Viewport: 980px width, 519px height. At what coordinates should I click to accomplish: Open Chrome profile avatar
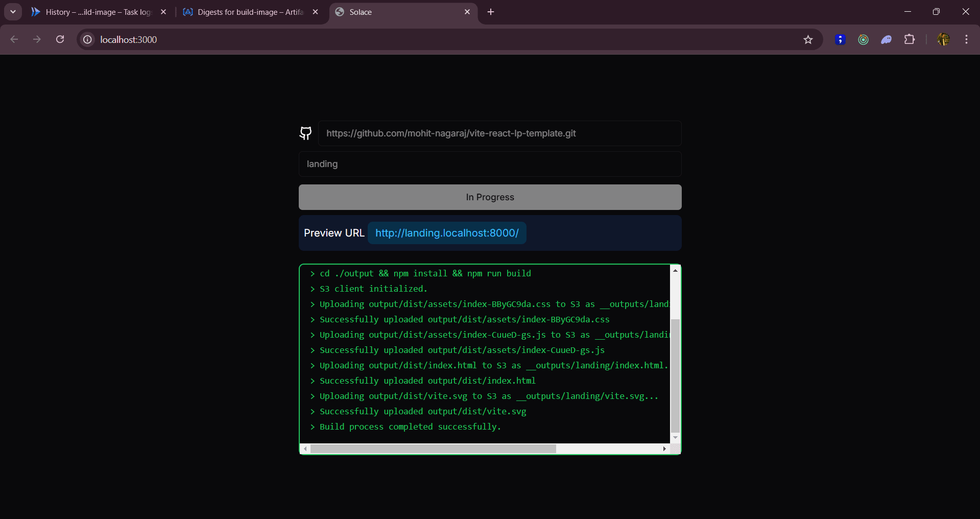tap(943, 40)
